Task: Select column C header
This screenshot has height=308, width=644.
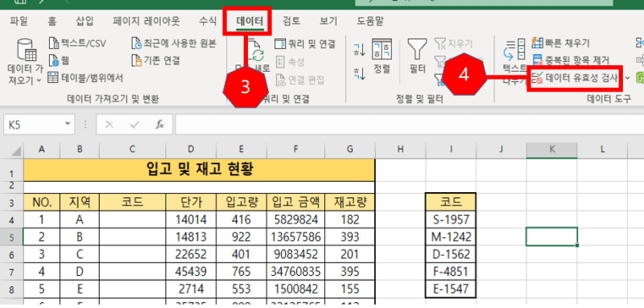Action: point(132,150)
